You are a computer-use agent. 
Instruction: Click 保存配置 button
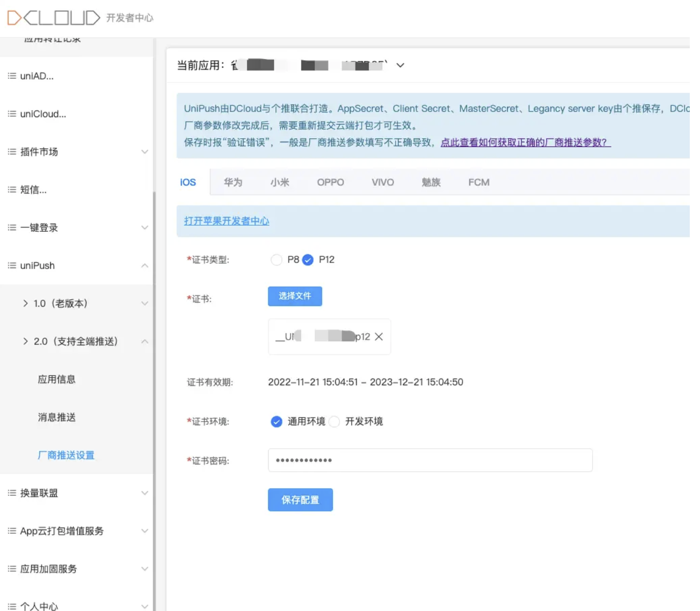(x=300, y=500)
